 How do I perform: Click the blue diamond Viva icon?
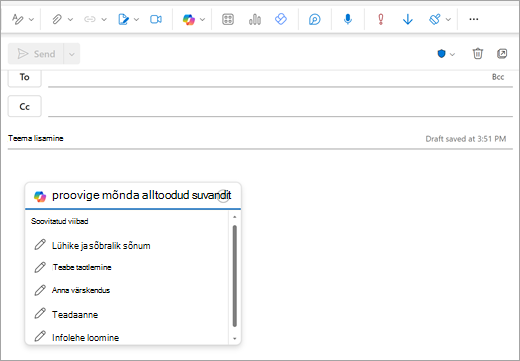(281, 19)
